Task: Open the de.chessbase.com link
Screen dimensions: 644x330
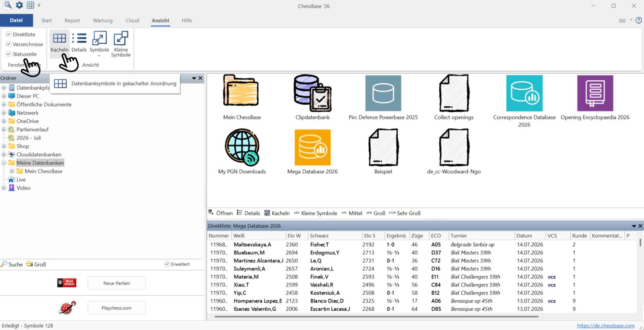Action: [606, 326]
